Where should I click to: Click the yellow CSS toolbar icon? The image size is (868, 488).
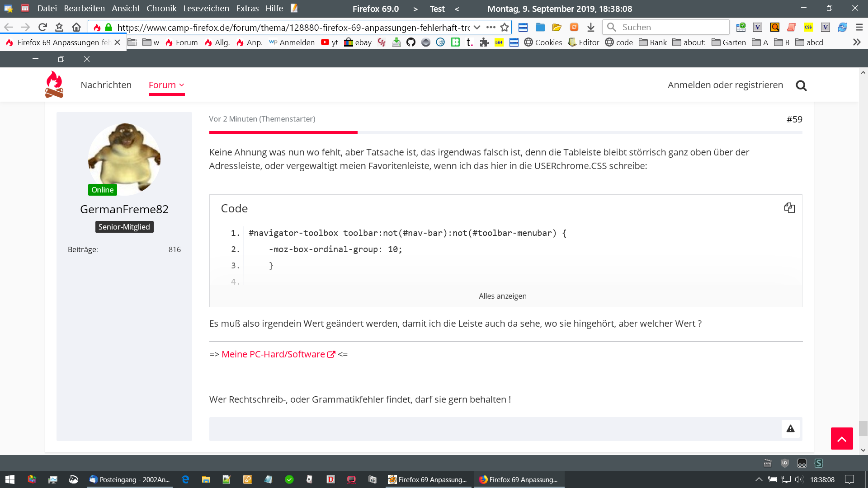click(808, 27)
